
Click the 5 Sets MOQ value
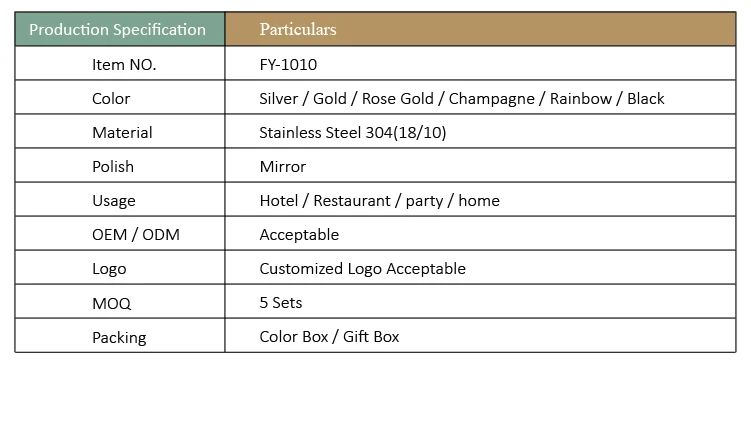coord(280,302)
